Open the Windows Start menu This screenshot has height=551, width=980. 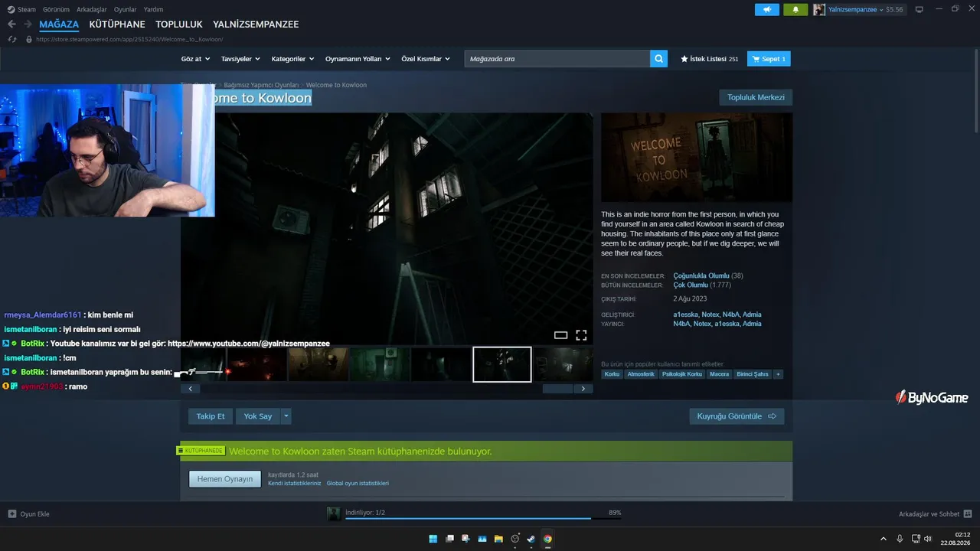point(433,539)
